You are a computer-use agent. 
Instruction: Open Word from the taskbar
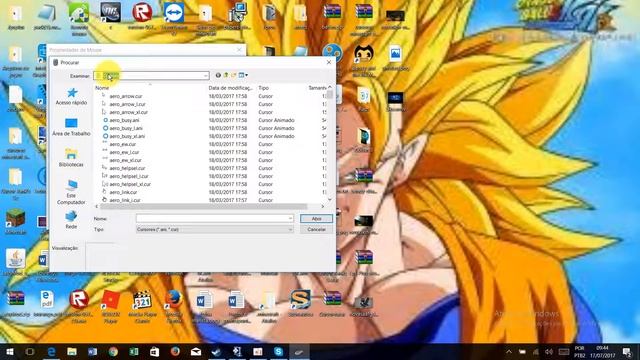(93, 351)
